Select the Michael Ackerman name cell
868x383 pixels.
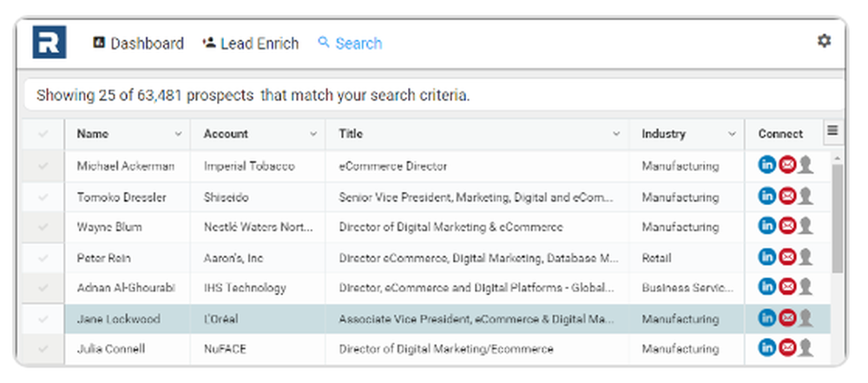(x=128, y=166)
